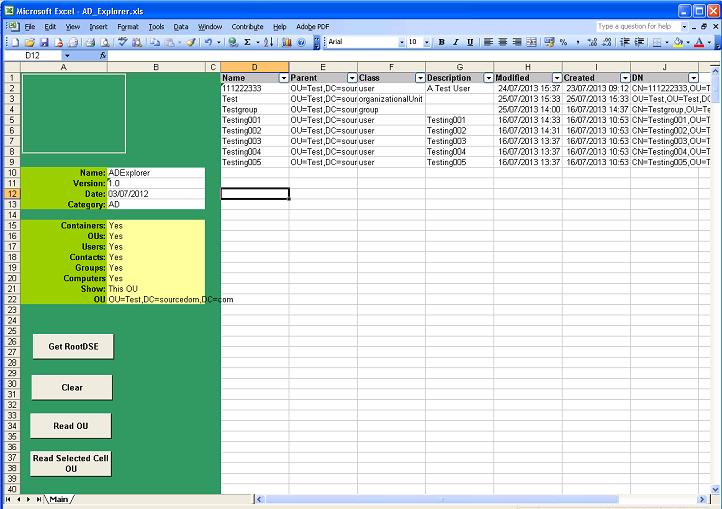Viewport: 722px width, 509px height.
Task: Open the Format menu
Action: point(128,26)
